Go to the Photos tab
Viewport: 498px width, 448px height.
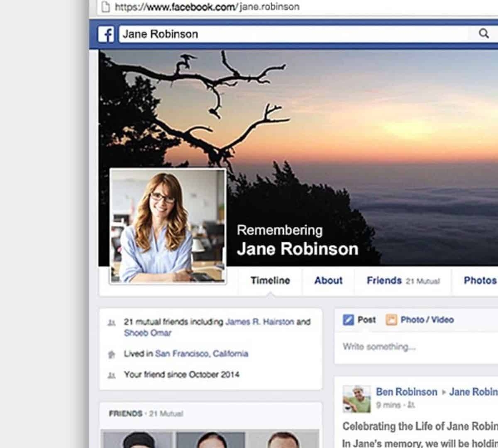(480, 281)
